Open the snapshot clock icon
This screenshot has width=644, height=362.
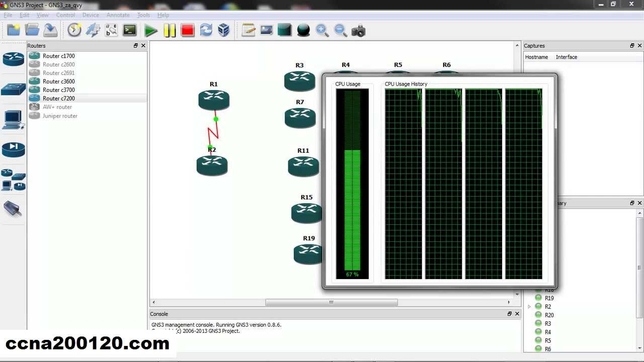point(74,30)
